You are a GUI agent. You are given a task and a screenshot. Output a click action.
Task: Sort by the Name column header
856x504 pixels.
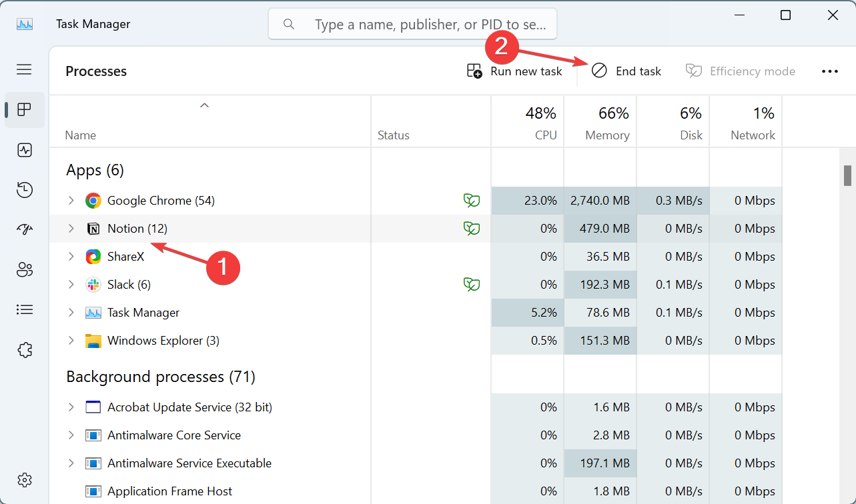click(x=210, y=121)
